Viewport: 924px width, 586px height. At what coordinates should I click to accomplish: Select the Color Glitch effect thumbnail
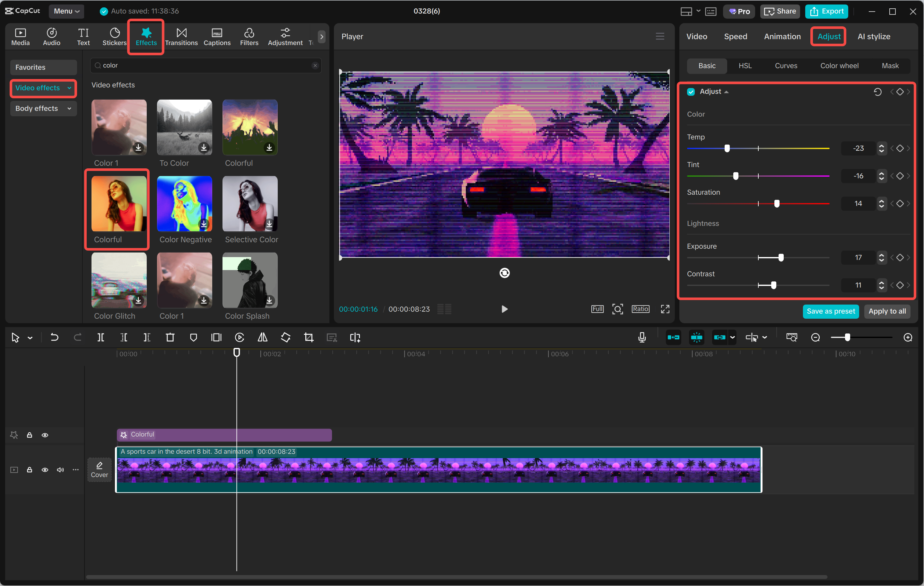point(118,281)
